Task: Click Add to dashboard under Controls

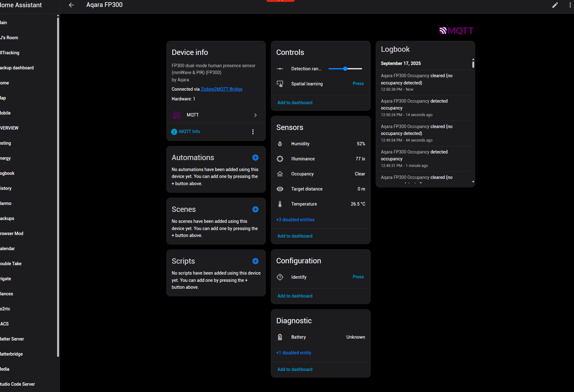Action: coord(295,102)
